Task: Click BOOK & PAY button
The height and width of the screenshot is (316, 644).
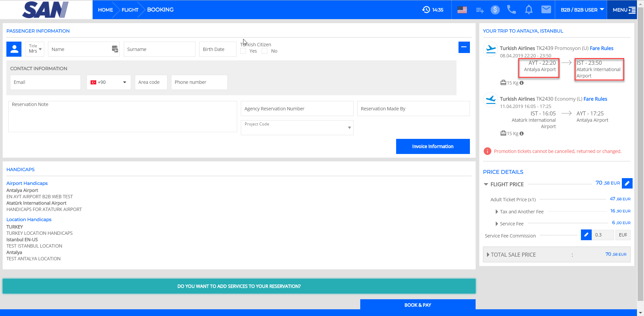Action: click(x=418, y=305)
